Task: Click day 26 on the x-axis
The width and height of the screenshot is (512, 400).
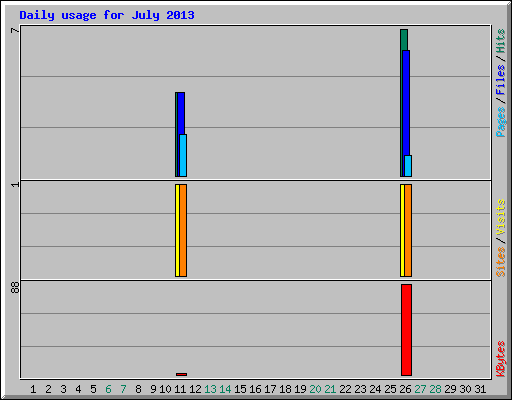Action: click(x=405, y=389)
